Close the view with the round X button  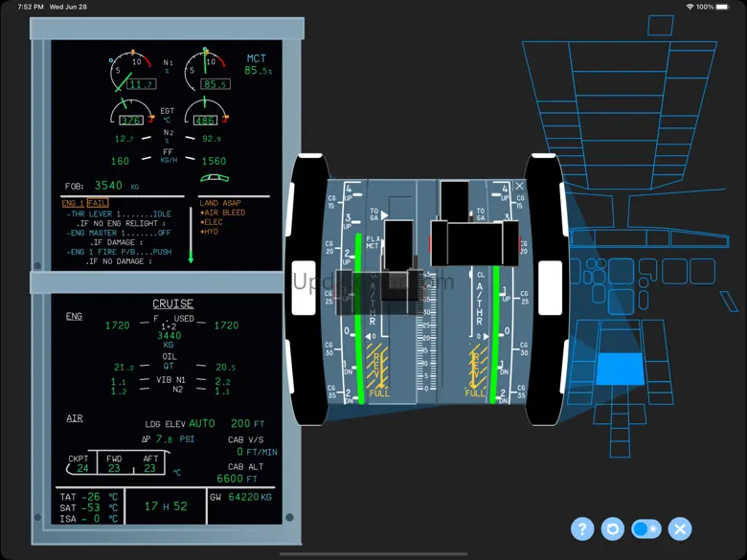(x=680, y=528)
